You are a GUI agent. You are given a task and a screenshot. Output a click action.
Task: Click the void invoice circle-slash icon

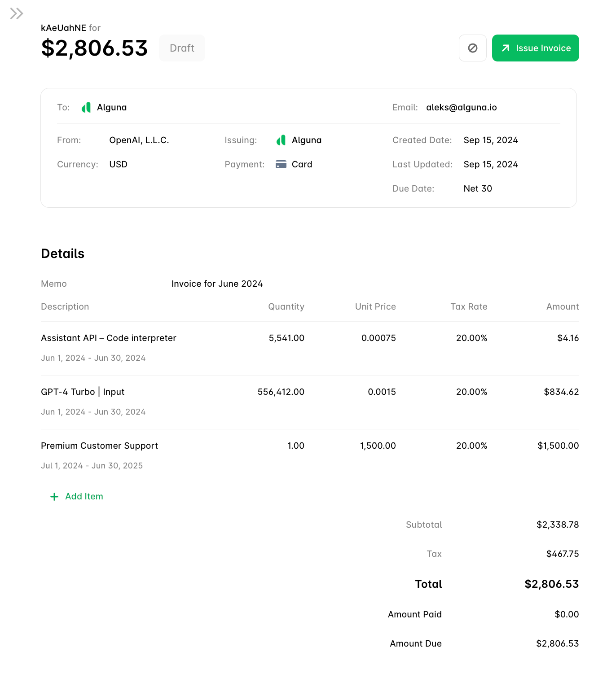click(x=473, y=48)
